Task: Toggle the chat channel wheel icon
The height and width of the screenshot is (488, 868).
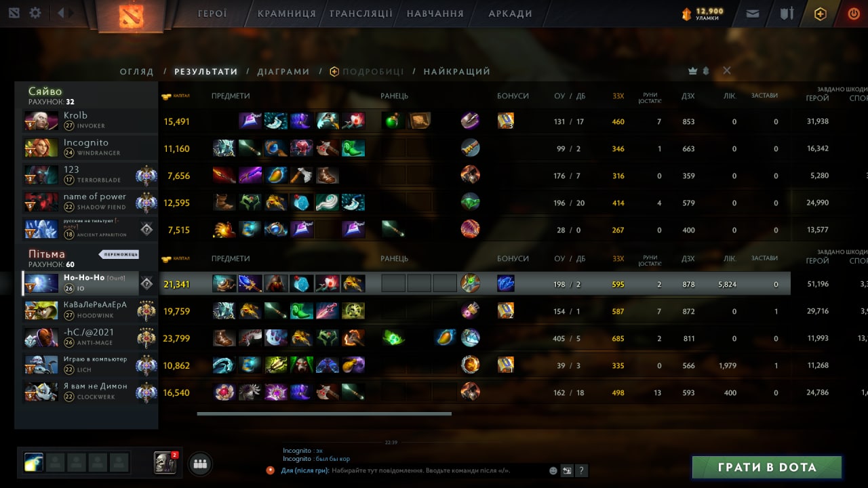Action: (x=271, y=470)
